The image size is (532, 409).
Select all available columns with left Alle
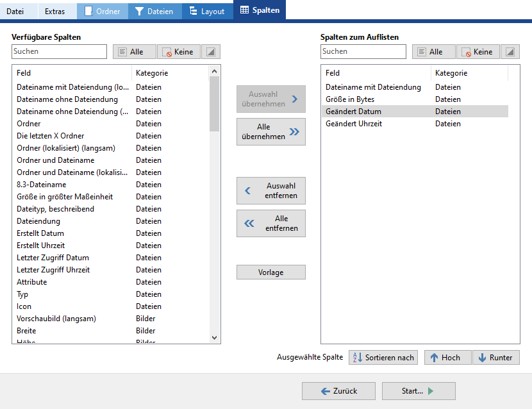pyautogui.click(x=134, y=52)
